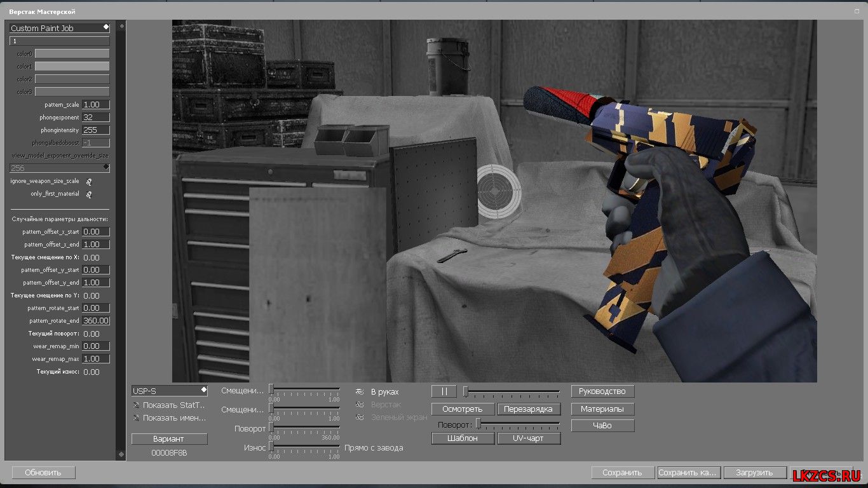Image resolution: width=868 pixels, height=488 pixels.
Task: Toggle the ignore_weapon_size_scale checkbox
Action: (x=89, y=181)
